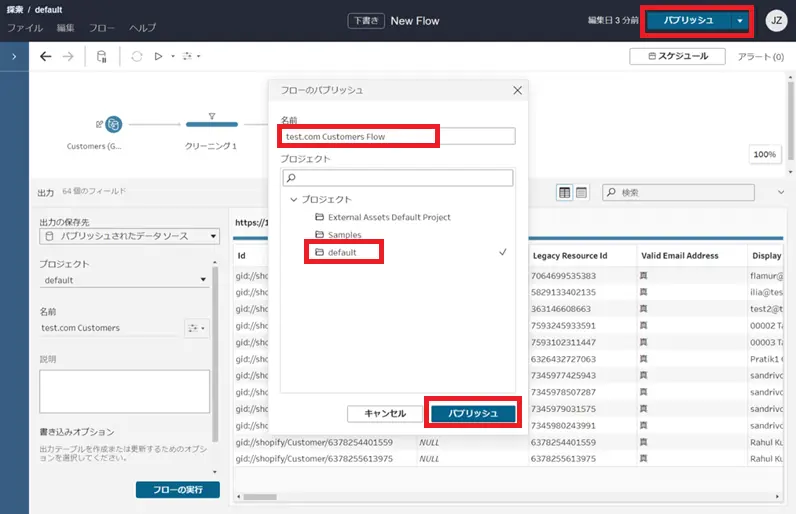Click the dialog's パブリッシュ button
Screen dimensions: 796x514
[x=473, y=414]
